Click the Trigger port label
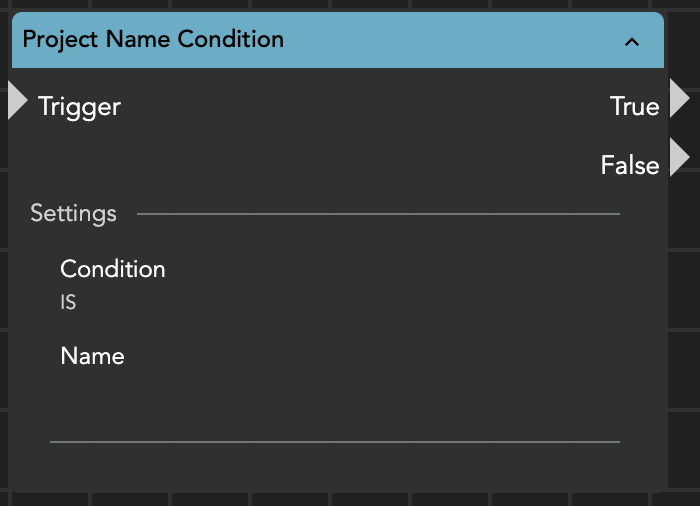Screen dimensions: 700x506 point(79,107)
